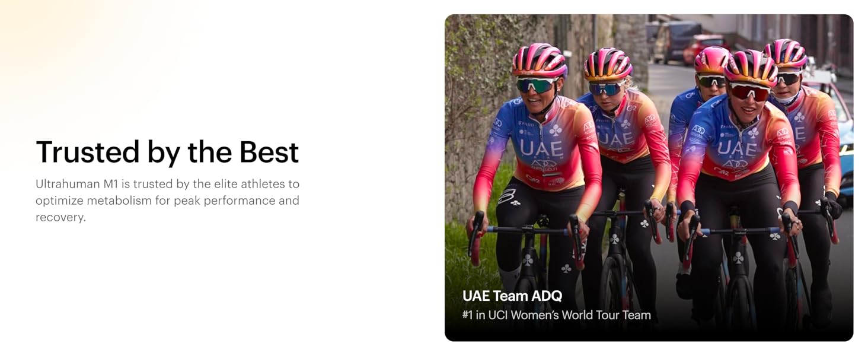Image resolution: width=868 pixels, height=356 pixels.
Task: Click the clover logo on leftmost cyclist's jersey
Action: [x=556, y=129]
